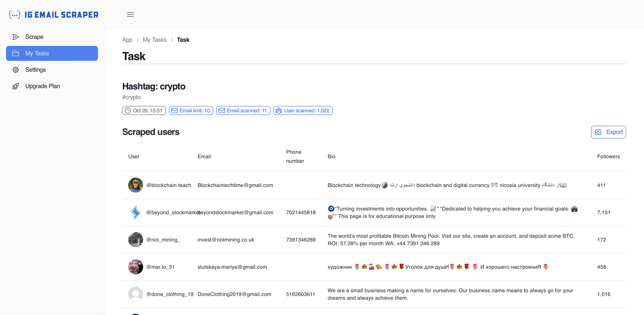
Task: Click followers count 458
Action: 602,267
